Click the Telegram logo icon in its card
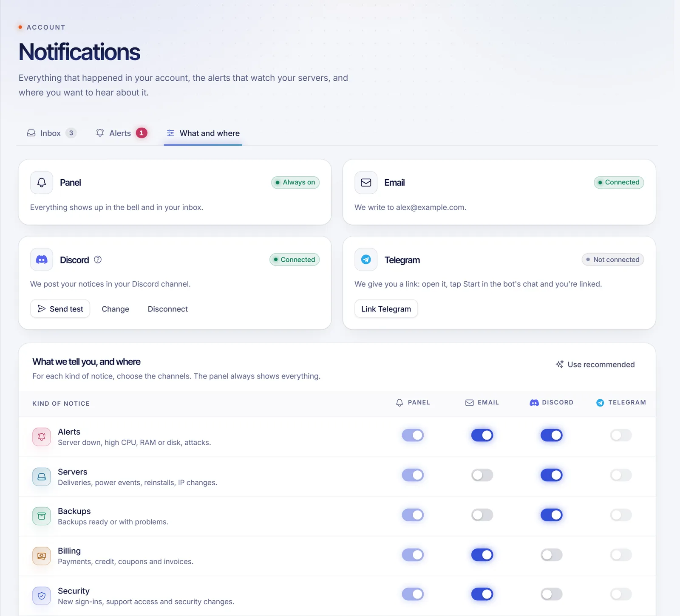This screenshot has width=680, height=616. click(x=366, y=260)
